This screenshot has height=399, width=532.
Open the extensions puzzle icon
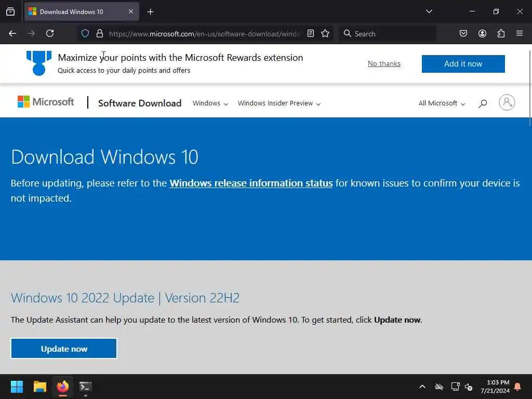[501, 34]
